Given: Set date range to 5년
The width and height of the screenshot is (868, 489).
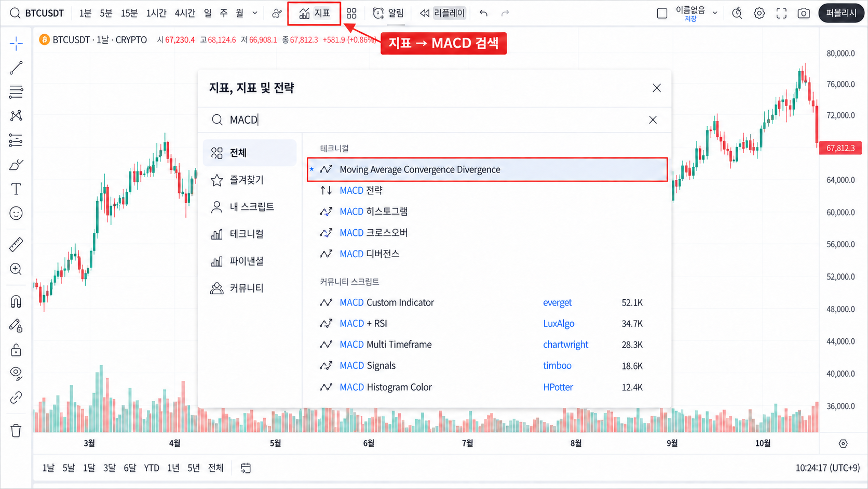Looking at the screenshot, I should click(x=194, y=468).
